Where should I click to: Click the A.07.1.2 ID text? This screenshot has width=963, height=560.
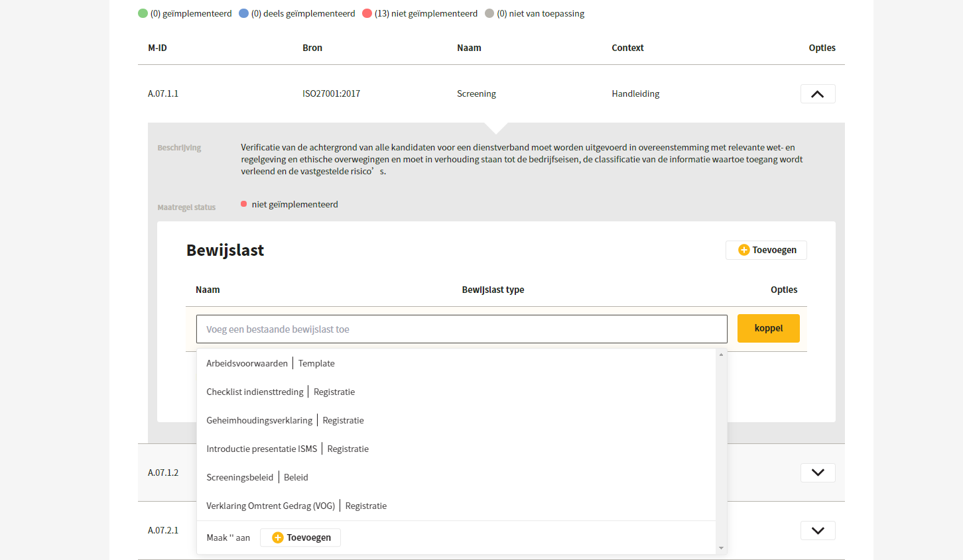tap(163, 473)
